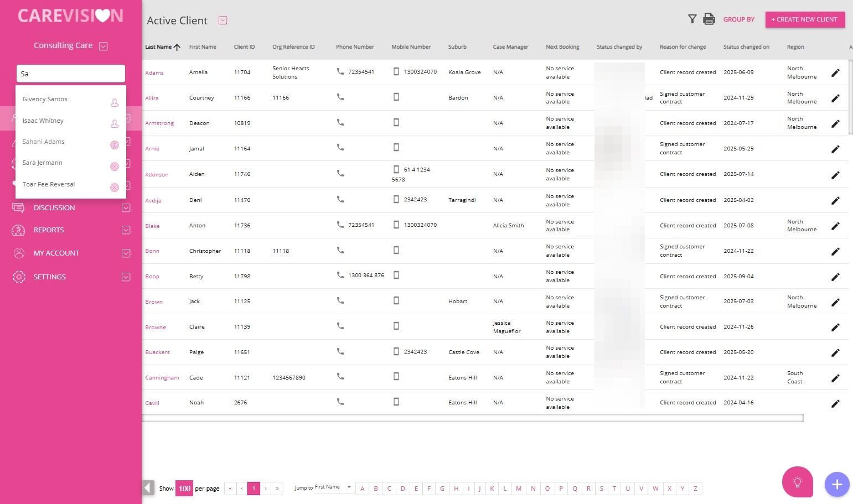The height and width of the screenshot is (504, 853).
Task: Click Senior Hearts Solutions reference cell
Action: [291, 72]
